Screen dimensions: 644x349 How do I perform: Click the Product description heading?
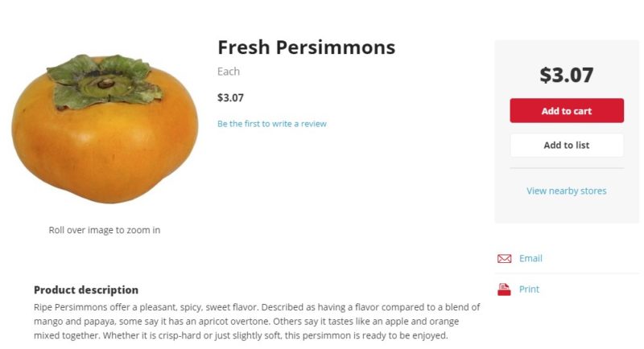[86, 290]
